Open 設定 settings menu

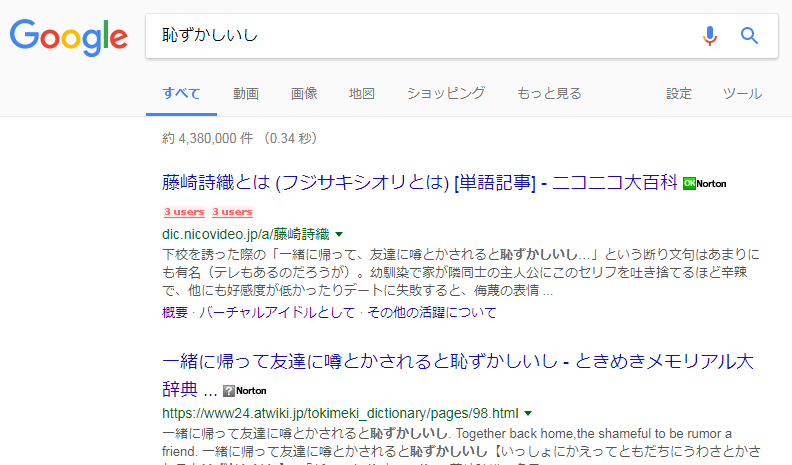click(x=679, y=93)
